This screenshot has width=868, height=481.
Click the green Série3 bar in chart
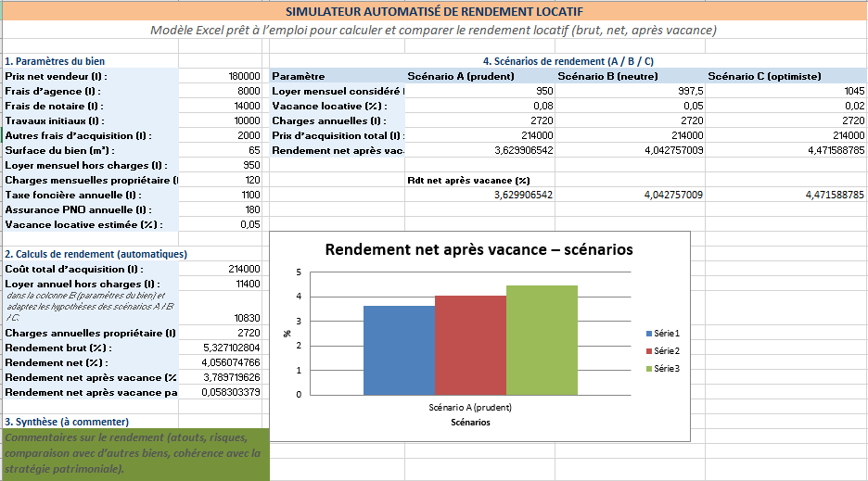542,339
